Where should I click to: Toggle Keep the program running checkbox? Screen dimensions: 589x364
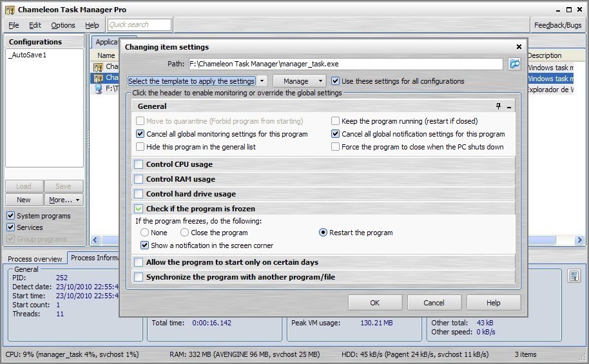click(x=335, y=121)
